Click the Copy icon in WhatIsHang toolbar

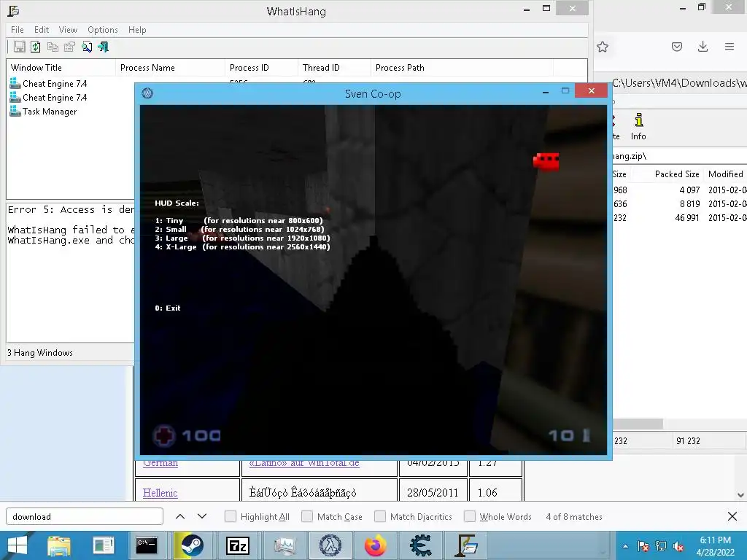[x=53, y=47]
